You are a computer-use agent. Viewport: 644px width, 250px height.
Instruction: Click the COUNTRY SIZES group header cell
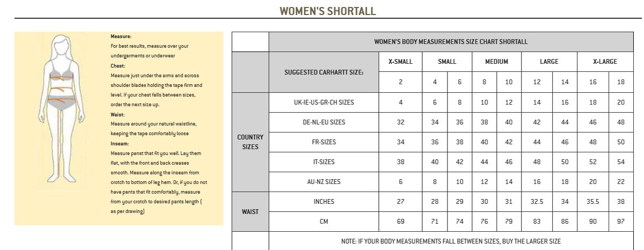tap(250, 142)
